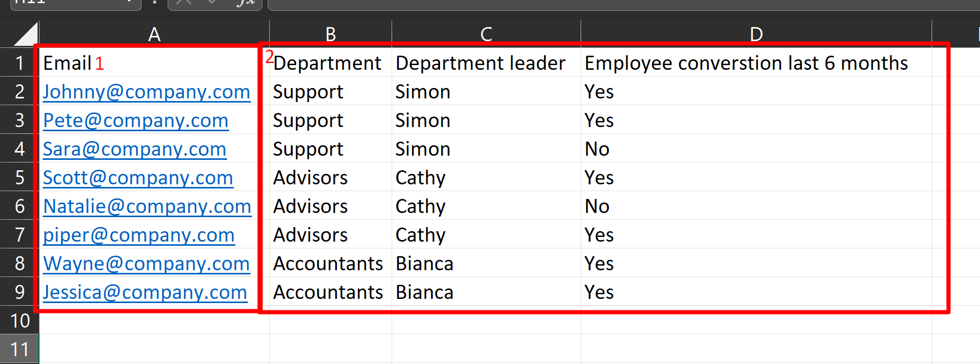This screenshot has width=980, height=364.
Task: Select row 5 header
Action: click(x=19, y=177)
